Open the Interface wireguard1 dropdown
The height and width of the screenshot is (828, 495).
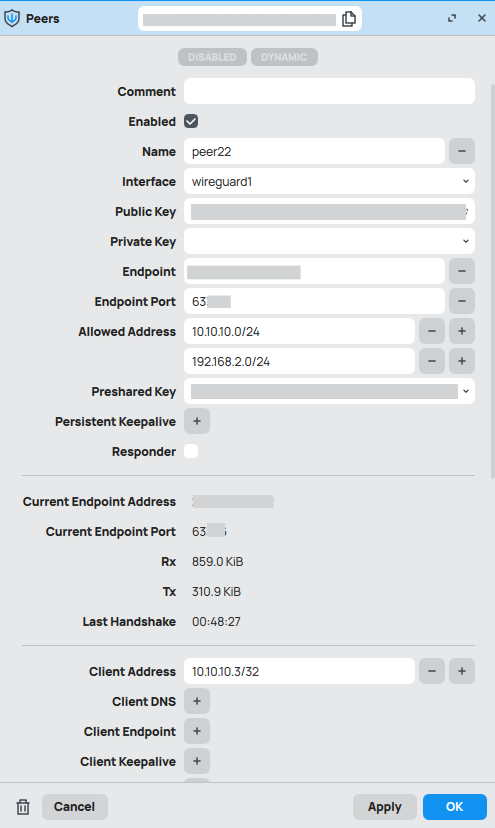(x=329, y=182)
